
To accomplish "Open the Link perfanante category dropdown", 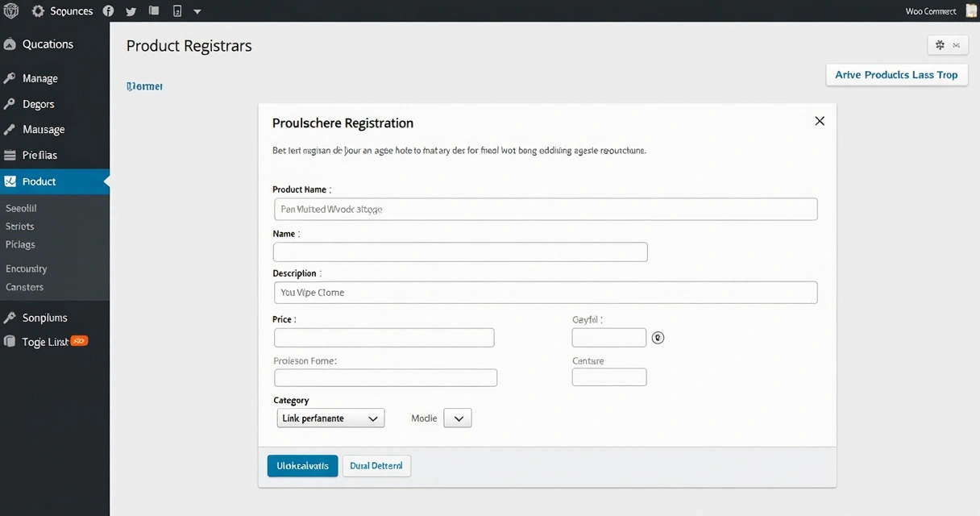I will point(330,418).
